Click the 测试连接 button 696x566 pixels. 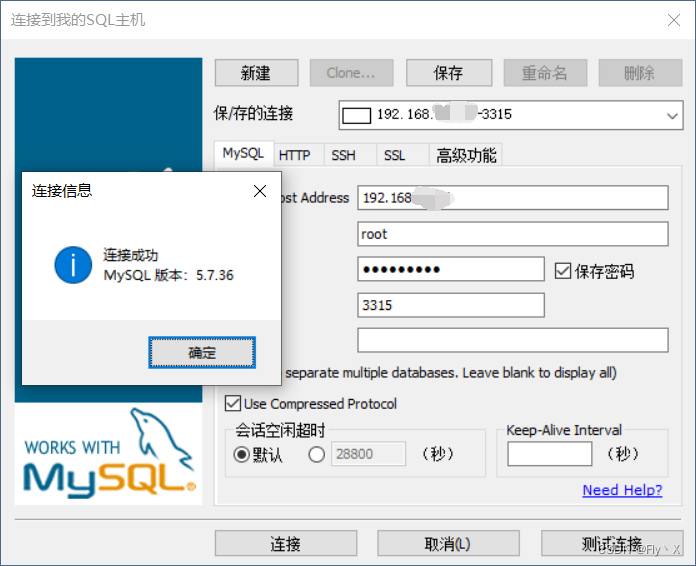point(612,543)
